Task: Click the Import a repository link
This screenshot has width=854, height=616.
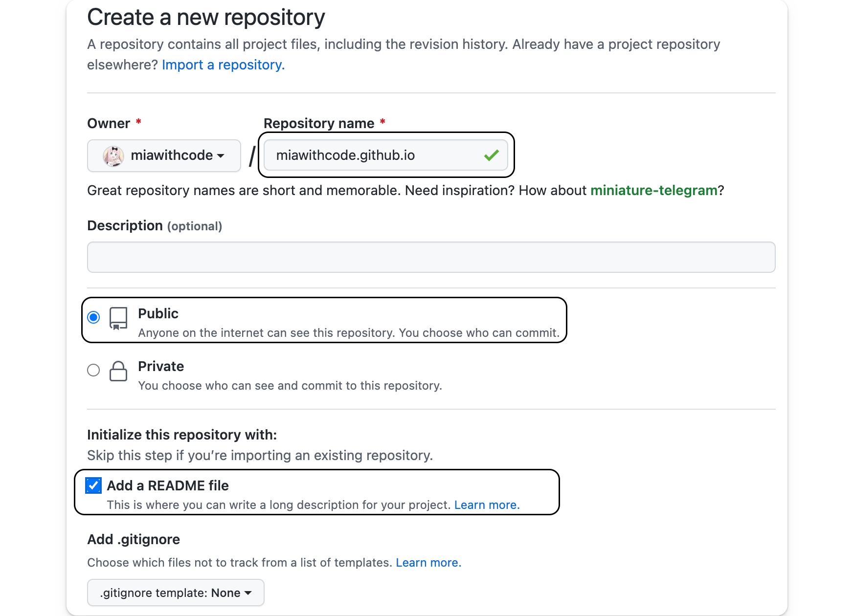Action: point(223,65)
